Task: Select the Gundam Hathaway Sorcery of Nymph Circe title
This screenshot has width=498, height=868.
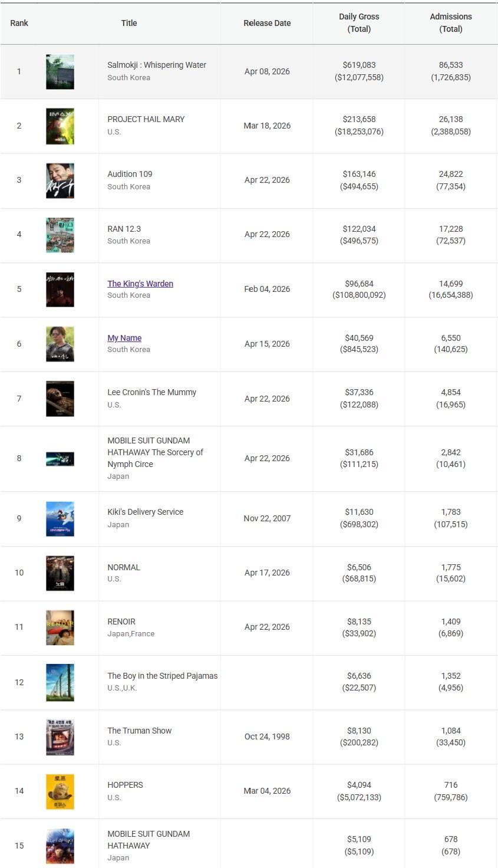Action: (x=155, y=452)
